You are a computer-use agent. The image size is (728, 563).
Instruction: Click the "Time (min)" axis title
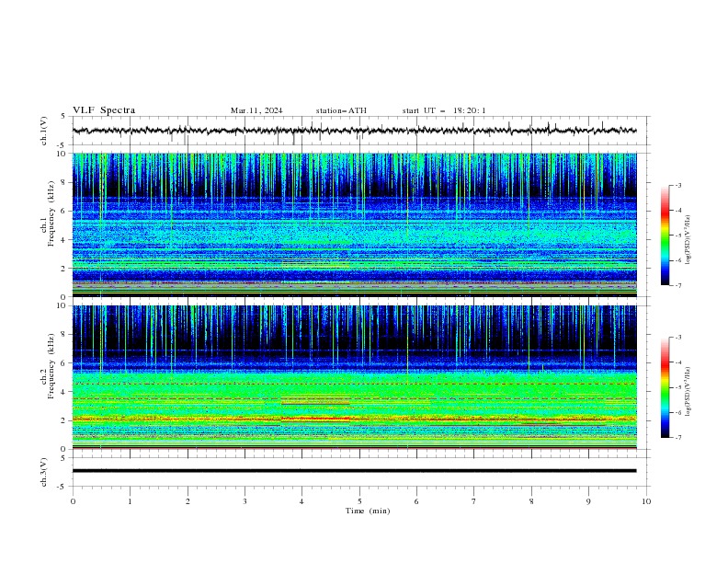pos(368,511)
